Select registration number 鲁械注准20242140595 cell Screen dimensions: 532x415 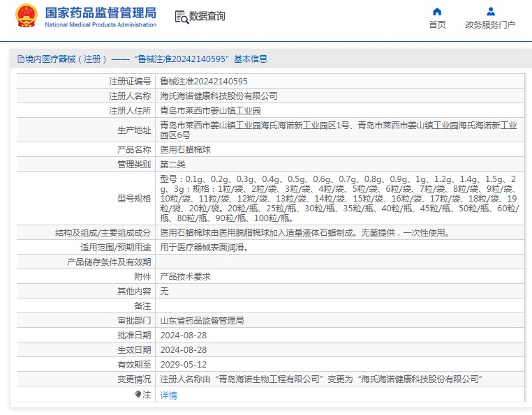coord(204,82)
